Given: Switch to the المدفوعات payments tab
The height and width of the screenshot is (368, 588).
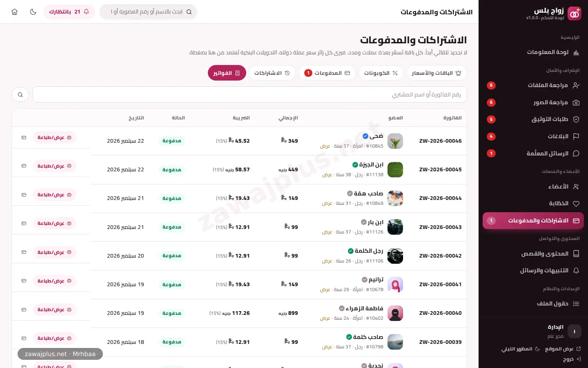Looking at the screenshot, I should 327,73.
